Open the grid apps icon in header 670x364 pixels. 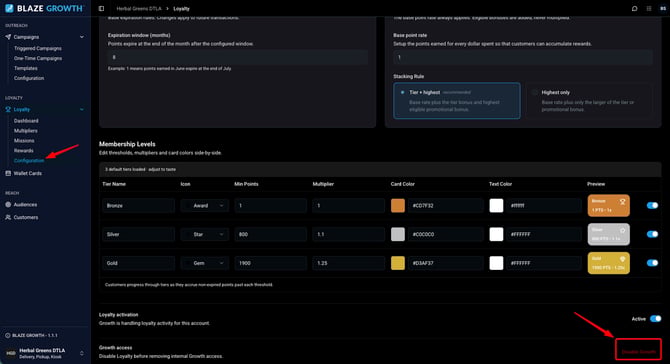click(x=649, y=9)
